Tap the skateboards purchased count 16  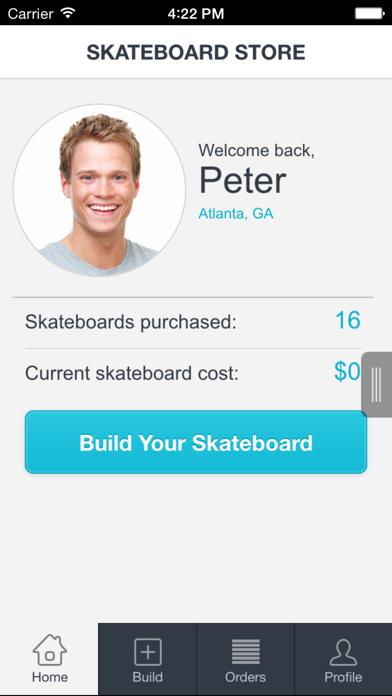(x=348, y=320)
